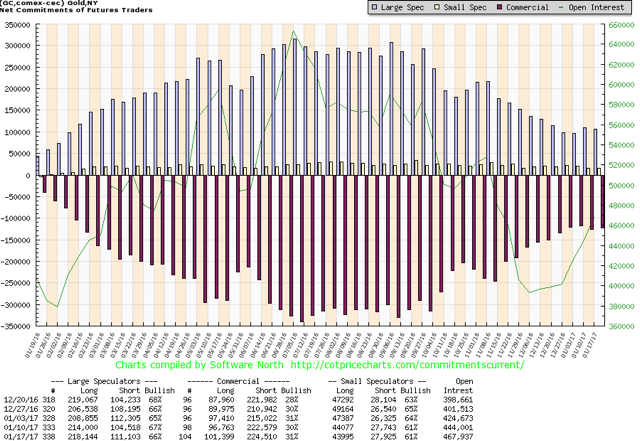Open the cotpricecharts.com commitmentscurrent URL
This screenshot has height=441, width=640.
pos(407,365)
